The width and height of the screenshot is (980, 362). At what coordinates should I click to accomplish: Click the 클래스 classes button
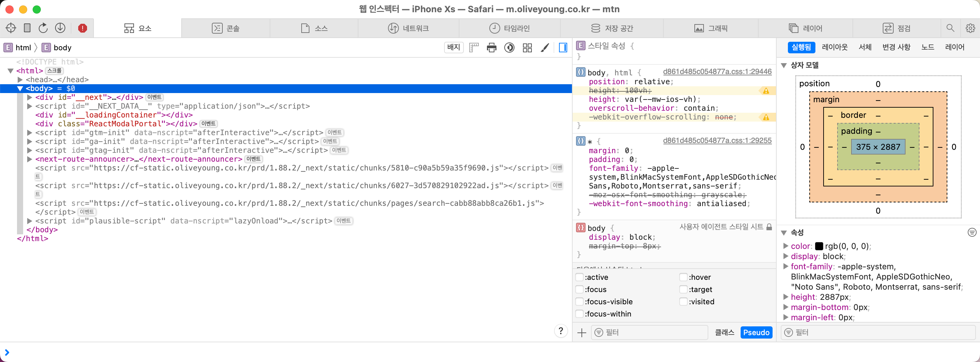pyautogui.click(x=724, y=332)
